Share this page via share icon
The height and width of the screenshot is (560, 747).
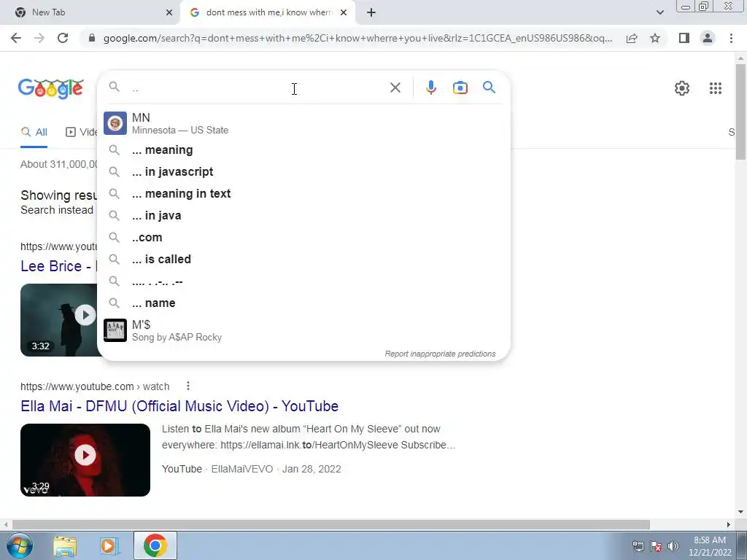click(632, 38)
